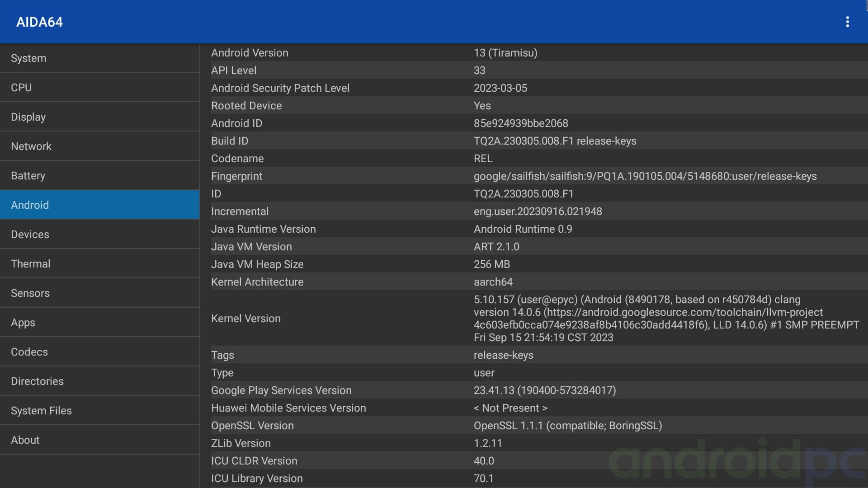Open the About page

99,440
